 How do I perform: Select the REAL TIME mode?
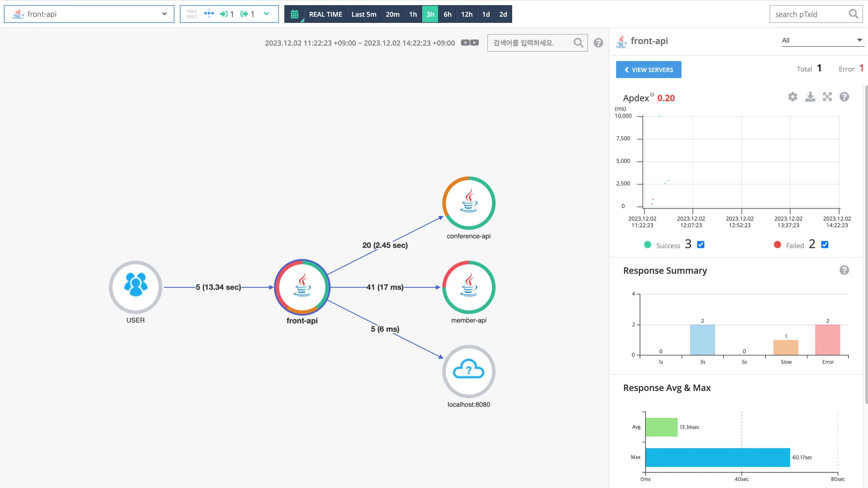tap(325, 14)
